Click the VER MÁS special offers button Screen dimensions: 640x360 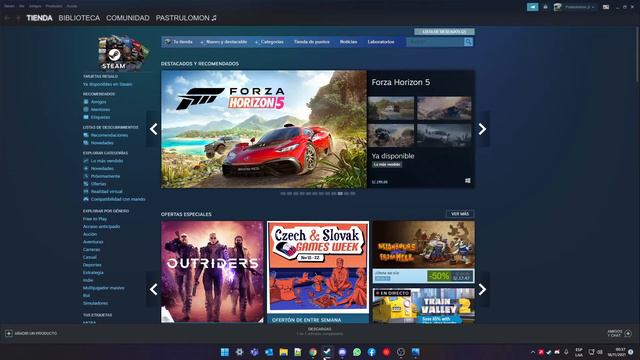click(x=460, y=214)
